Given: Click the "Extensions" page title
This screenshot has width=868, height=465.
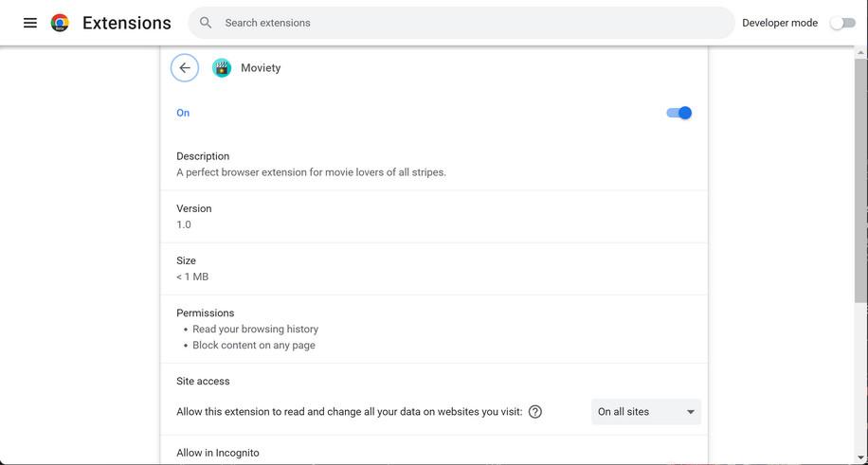Looking at the screenshot, I should (127, 23).
